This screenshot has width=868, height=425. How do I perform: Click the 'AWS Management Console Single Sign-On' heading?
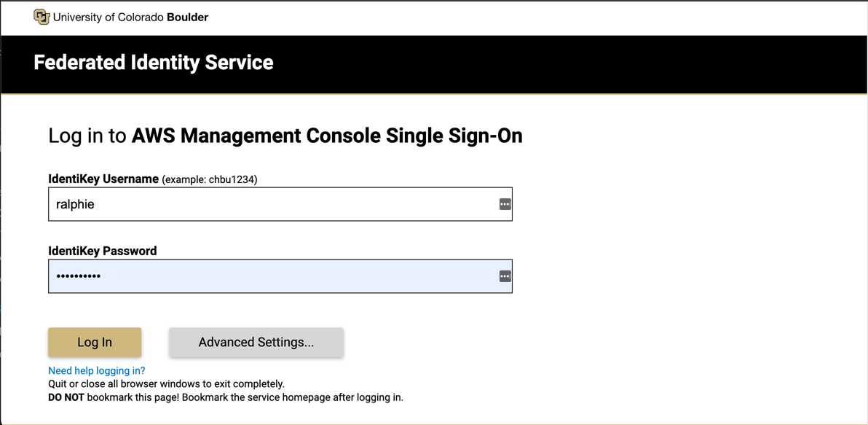pos(327,136)
